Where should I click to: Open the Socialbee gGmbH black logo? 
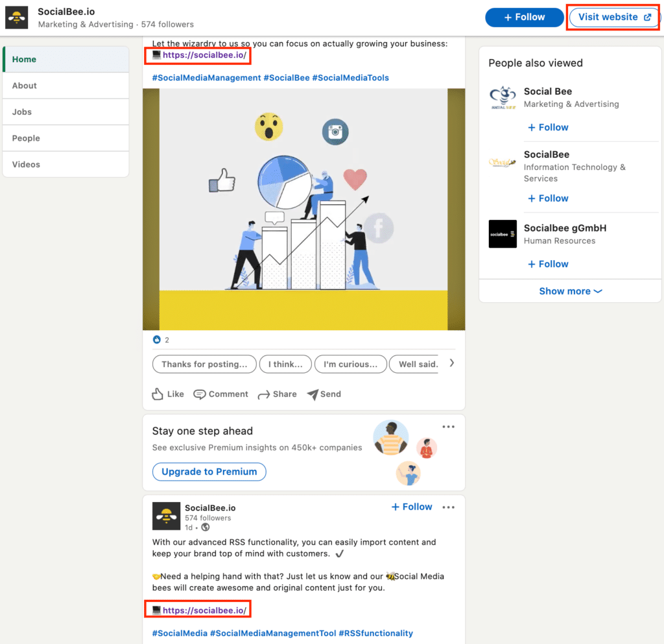click(503, 233)
